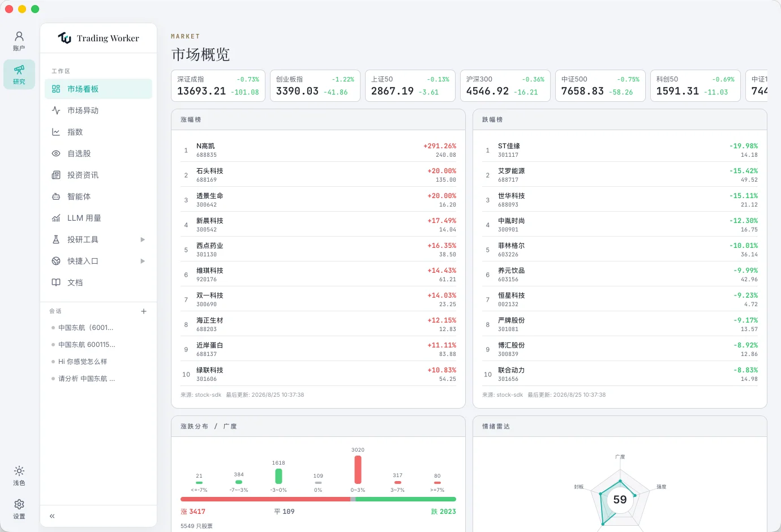
Task: Select the 上证50 index card
Action: tap(410, 86)
